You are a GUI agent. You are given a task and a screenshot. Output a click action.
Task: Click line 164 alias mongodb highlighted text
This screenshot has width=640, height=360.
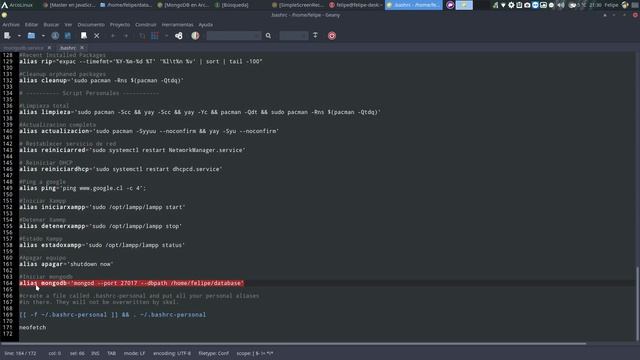click(x=131, y=283)
